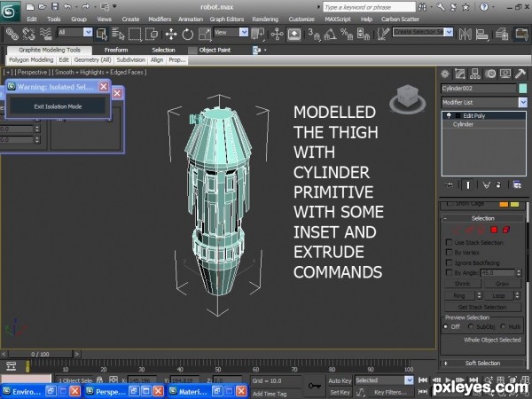Open Select by Name list icon
Image resolution: width=532 pixels, height=399 pixels.
coord(119,34)
